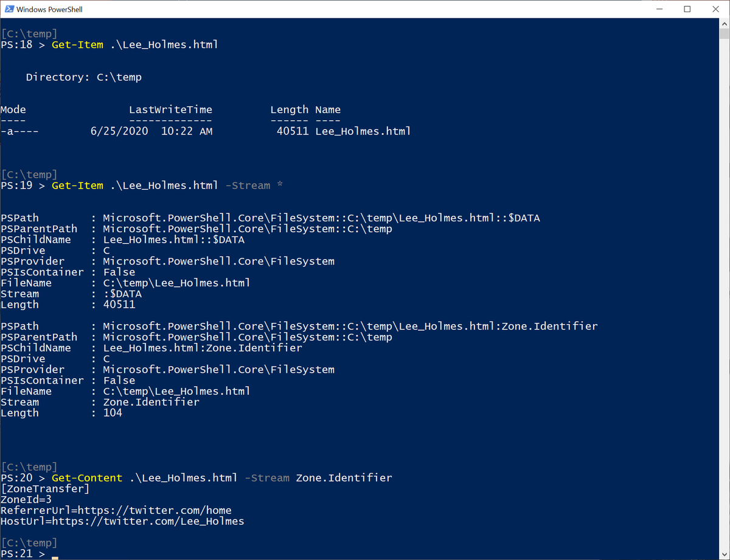Click the PowerShell icon in title bar
This screenshot has width=730, height=560.
click(x=9, y=9)
